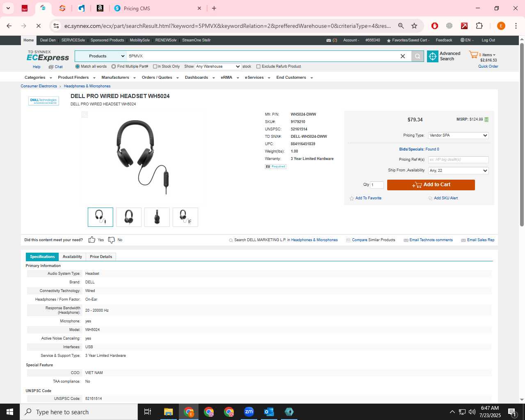The height and width of the screenshot is (420, 525).
Task: Click the thumbs up Yes icon
Action: pyautogui.click(x=92, y=240)
